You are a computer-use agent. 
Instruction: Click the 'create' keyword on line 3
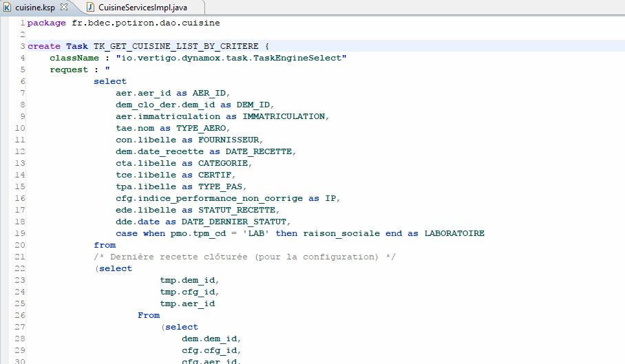pyautogui.click(x=44, y=47)
